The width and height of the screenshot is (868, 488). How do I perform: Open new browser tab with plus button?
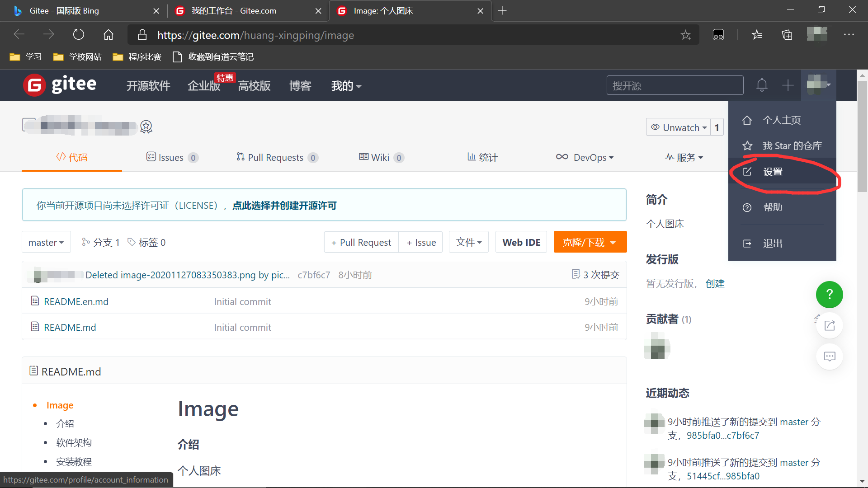[502, 10]
